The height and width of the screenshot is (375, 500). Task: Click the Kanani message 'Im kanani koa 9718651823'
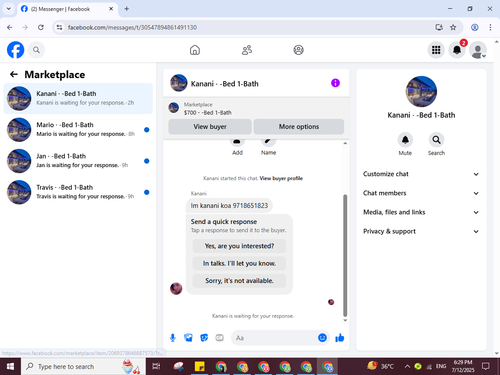pos(229,205)
